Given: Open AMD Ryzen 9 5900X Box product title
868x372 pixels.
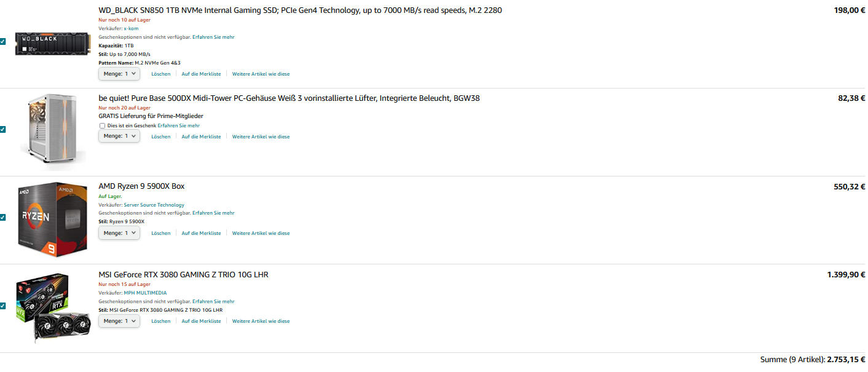Looking at the screenshot, I should 141,186.
